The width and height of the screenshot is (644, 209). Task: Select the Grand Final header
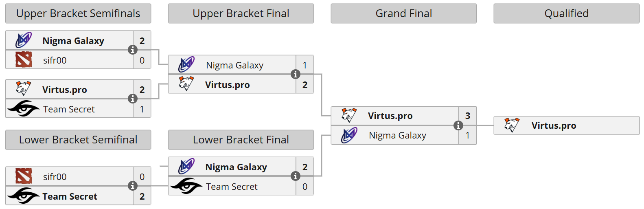404,13
